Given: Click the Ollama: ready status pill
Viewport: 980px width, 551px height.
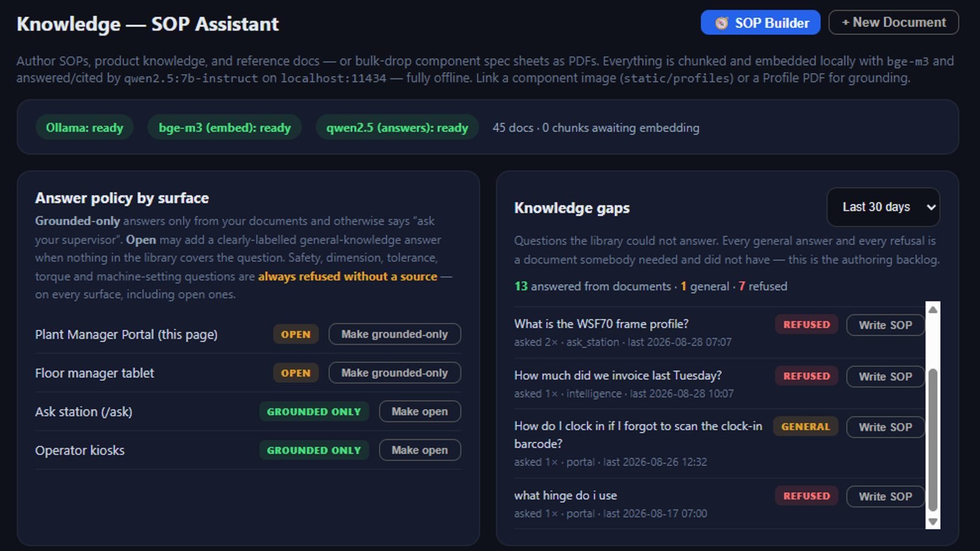Looking at the screenshot, I should point(85,127).
